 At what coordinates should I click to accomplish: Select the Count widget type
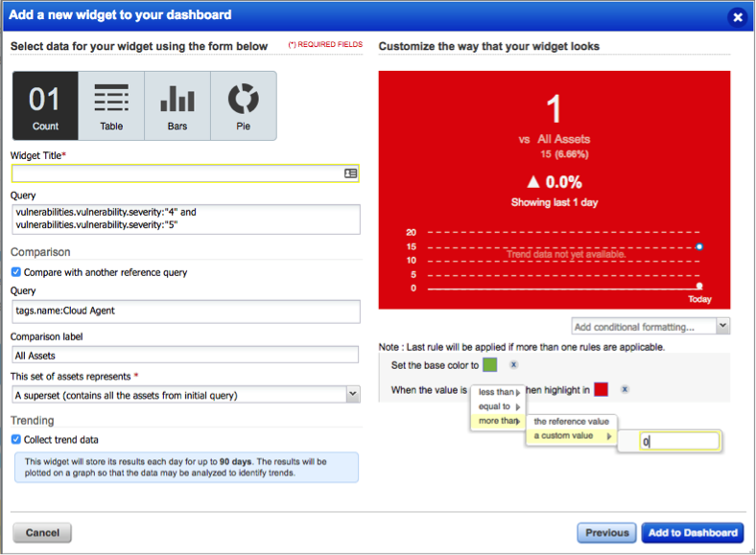point(45,106)
